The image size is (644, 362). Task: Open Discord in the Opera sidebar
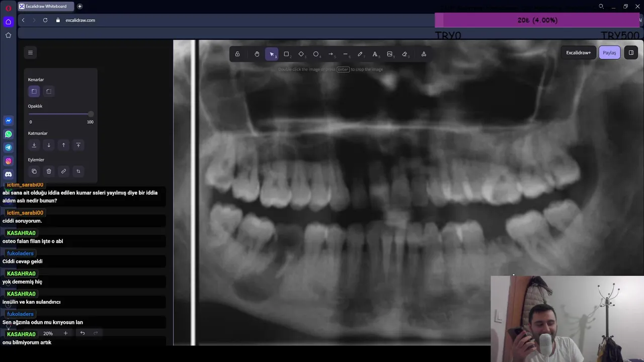tap(8, 174)
